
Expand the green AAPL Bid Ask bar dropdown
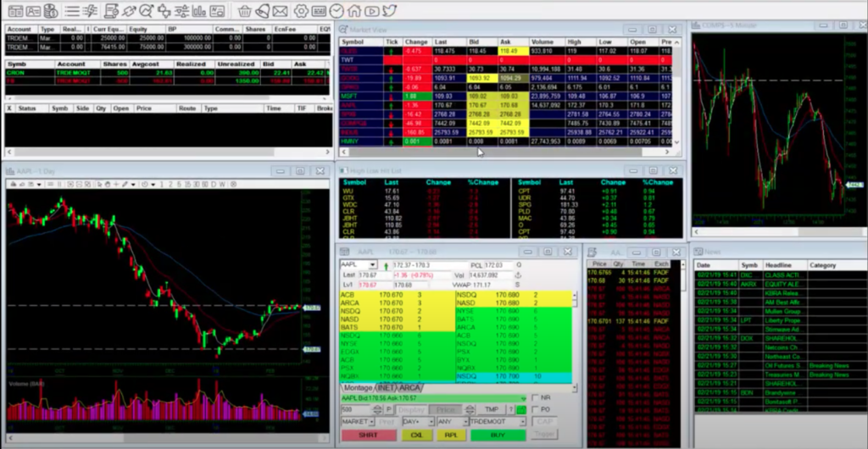coord(524,399)
